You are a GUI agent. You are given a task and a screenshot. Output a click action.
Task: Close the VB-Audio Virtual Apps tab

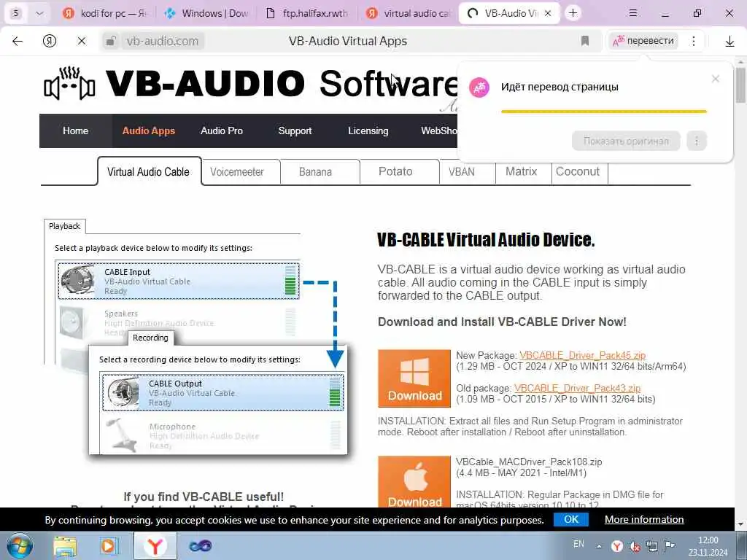[x=548, y=13]
